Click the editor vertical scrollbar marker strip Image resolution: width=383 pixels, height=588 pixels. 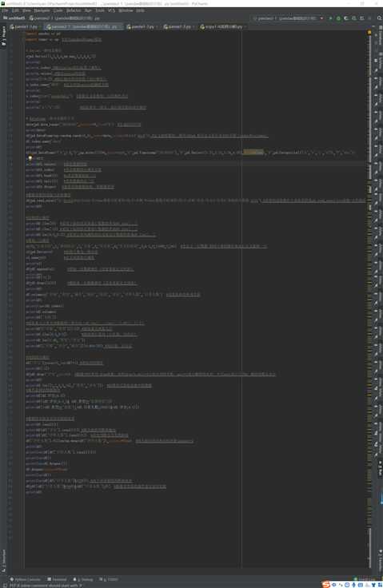click(369, 300)
